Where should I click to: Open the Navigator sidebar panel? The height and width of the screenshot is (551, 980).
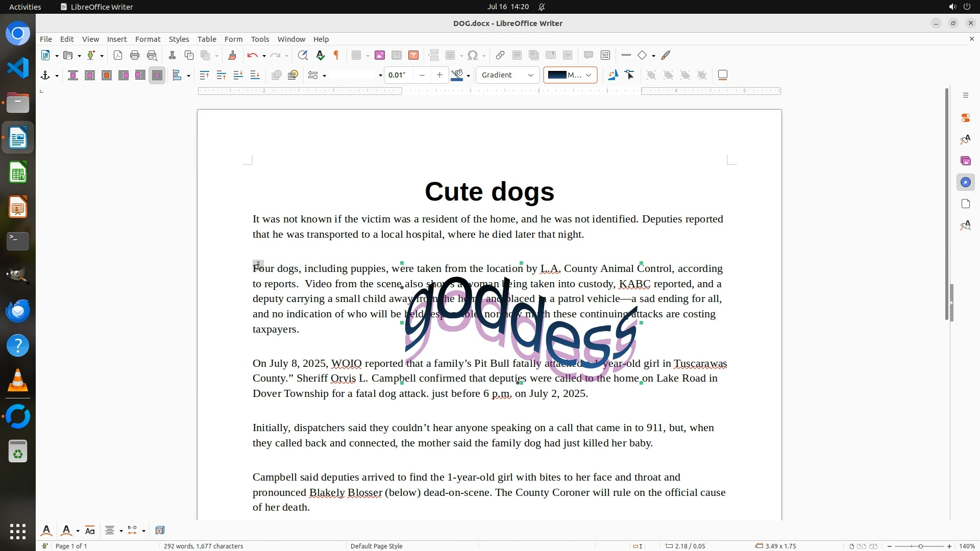click(965, 182)
